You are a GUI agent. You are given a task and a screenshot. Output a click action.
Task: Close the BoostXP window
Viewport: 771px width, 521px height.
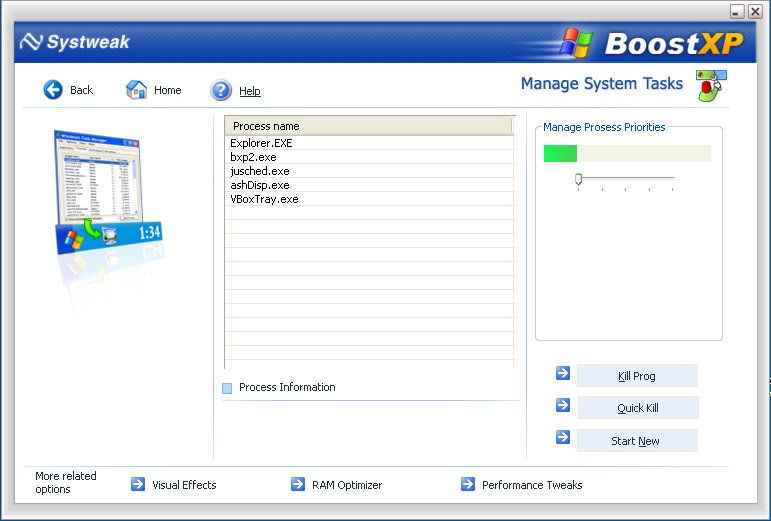[755, 11]
